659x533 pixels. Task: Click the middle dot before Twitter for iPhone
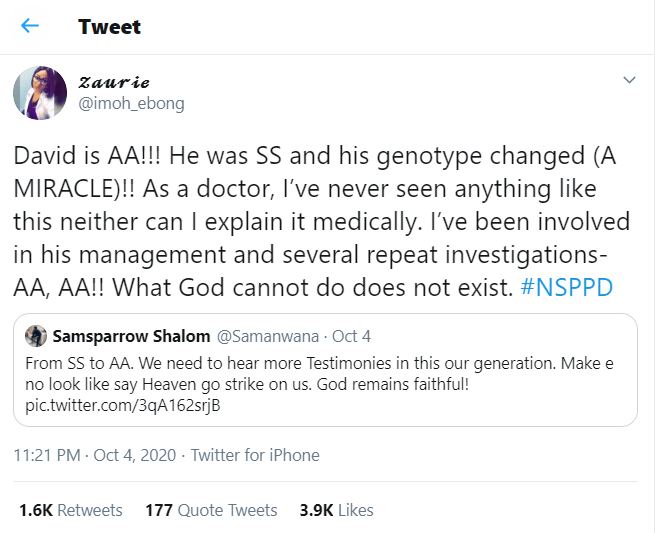(x=183, y=455)
